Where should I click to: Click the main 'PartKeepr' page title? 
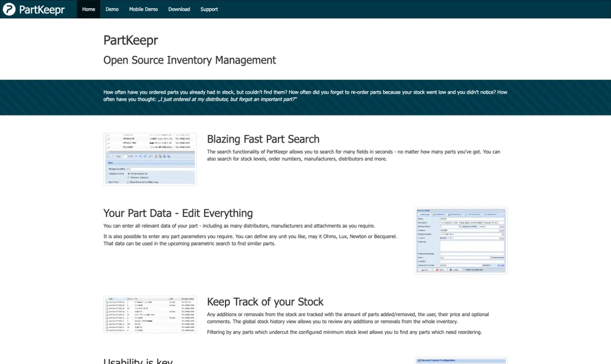pos(131,40)
